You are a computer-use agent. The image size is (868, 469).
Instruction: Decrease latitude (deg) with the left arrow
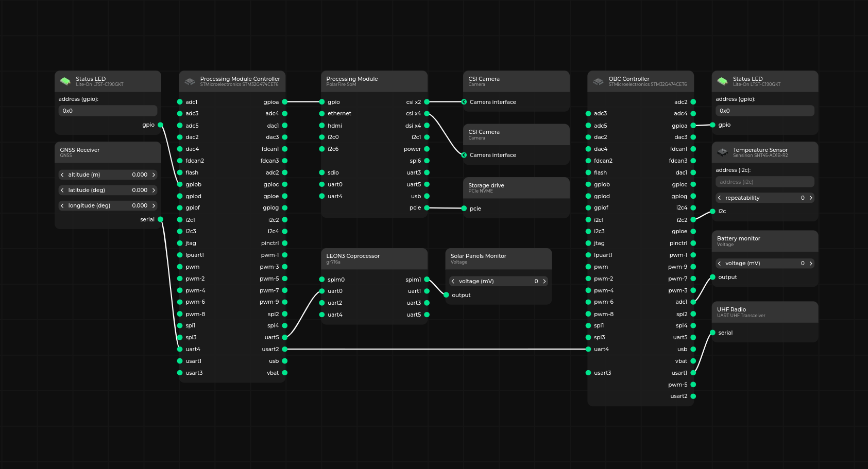tap(62, 190)
